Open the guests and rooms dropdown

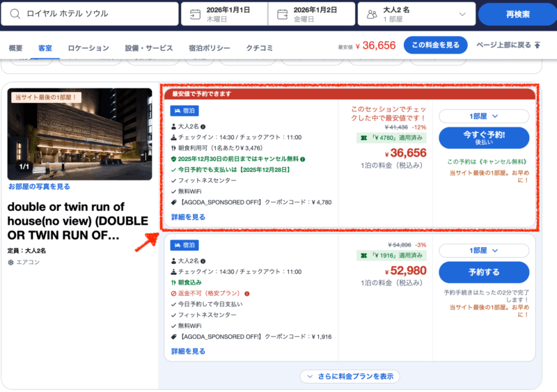(x=416, y=14)
